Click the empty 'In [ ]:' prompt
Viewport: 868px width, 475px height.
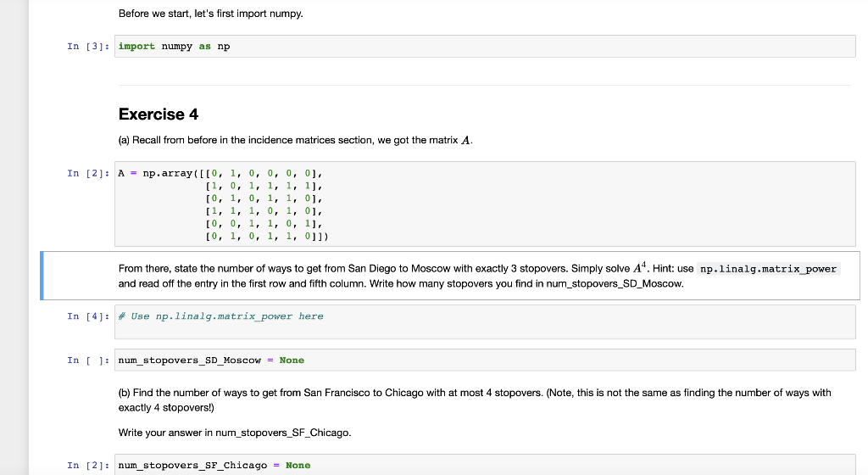pos(88,360)
